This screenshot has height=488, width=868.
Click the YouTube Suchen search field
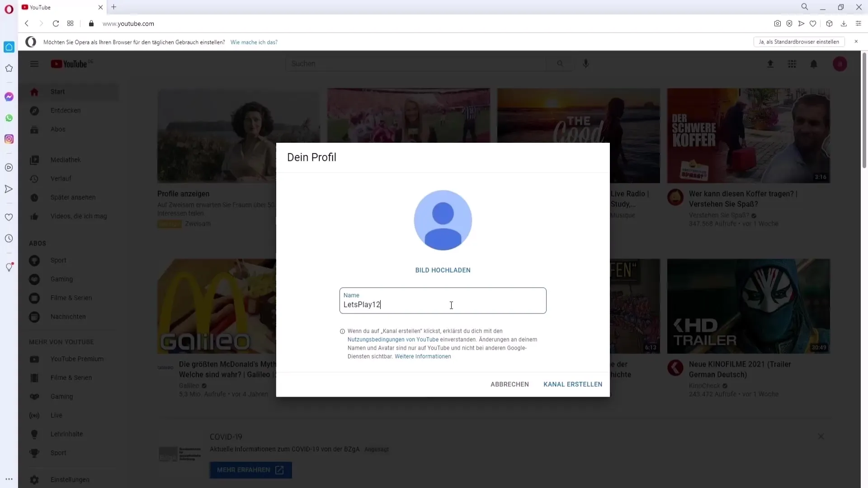coord(416,64)
